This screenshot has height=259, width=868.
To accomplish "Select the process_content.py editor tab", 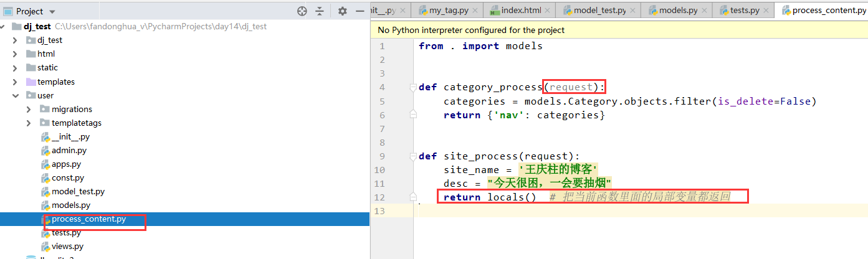I will pos(822,11).
